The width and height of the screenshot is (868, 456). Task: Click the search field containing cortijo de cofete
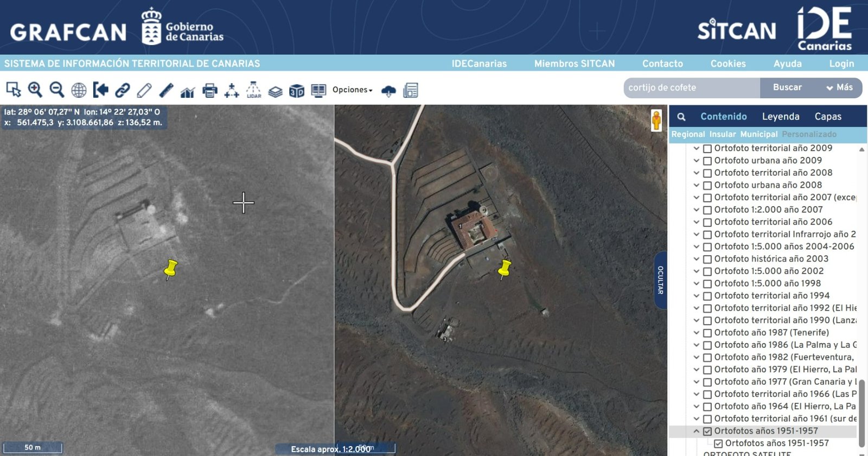(691, 87)
